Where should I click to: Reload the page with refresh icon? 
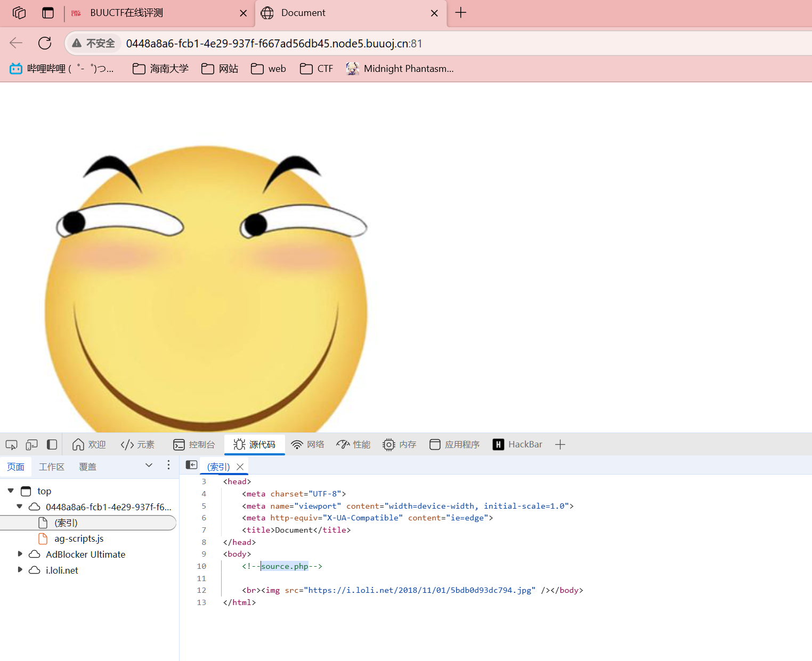pos(45,43)
